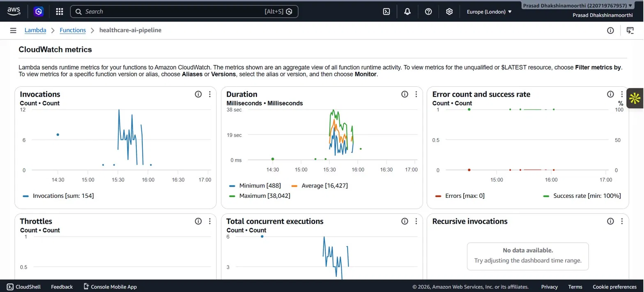
Task: Launch CloudShell from the top bar icon
Action: pyautogui.click(x=386, y=12)
